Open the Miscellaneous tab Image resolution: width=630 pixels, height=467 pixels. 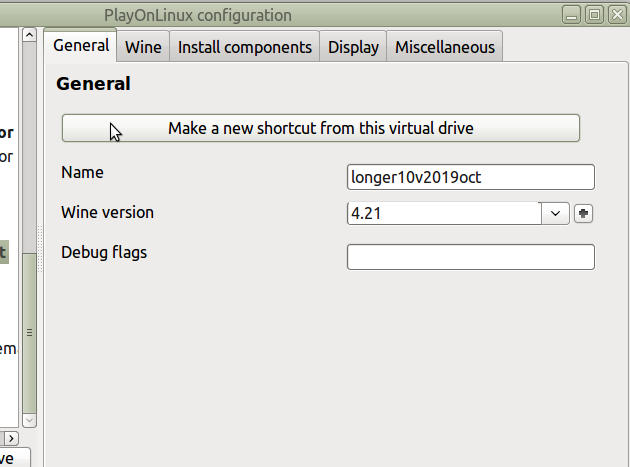445,47
